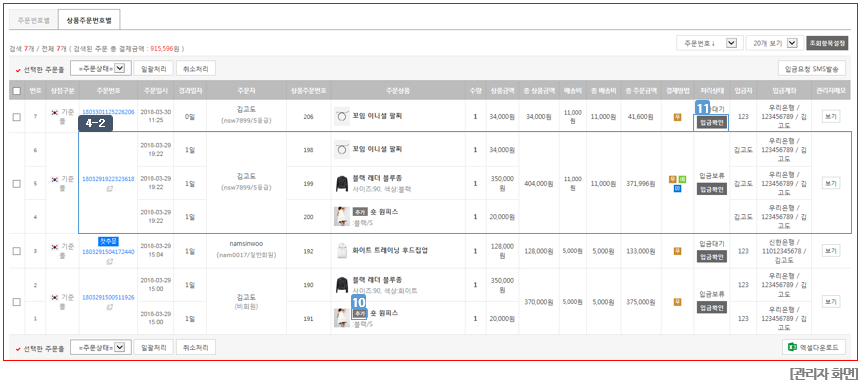Click 보기 memo button in 133,000원 order row

coord(830,251)
